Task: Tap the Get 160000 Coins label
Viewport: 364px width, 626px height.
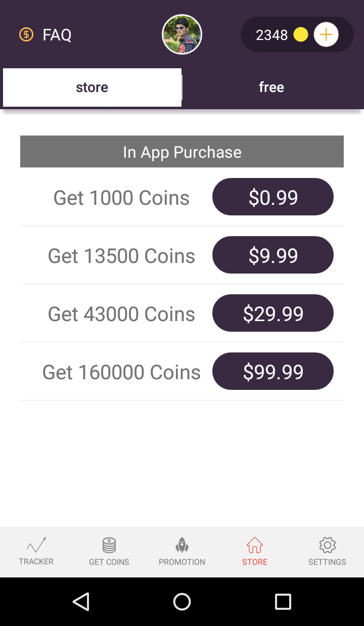Action: [x=121, y=372]
